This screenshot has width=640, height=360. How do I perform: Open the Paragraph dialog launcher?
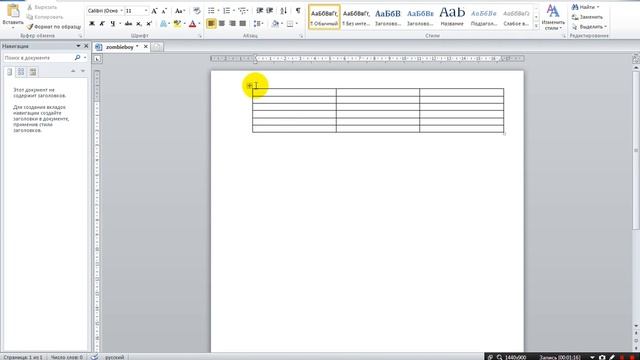click(301, 36)
